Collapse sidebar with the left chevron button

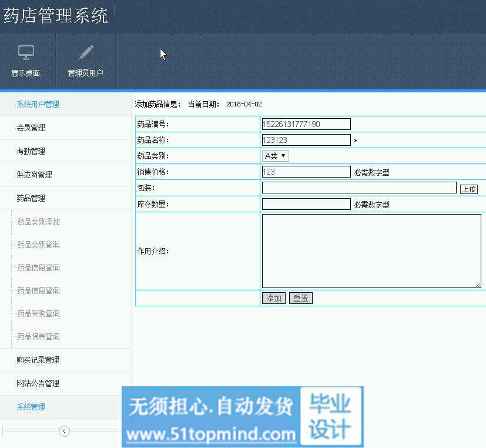pyautogui.click(x=64, y=431)
